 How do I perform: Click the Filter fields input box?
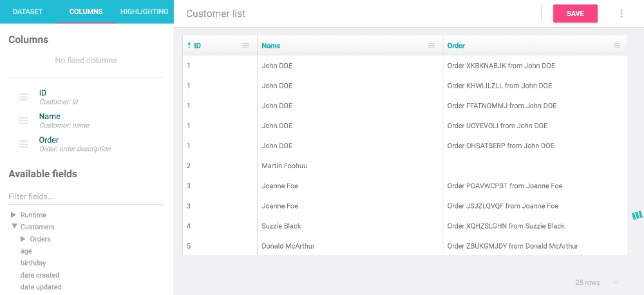pos(86,196)
